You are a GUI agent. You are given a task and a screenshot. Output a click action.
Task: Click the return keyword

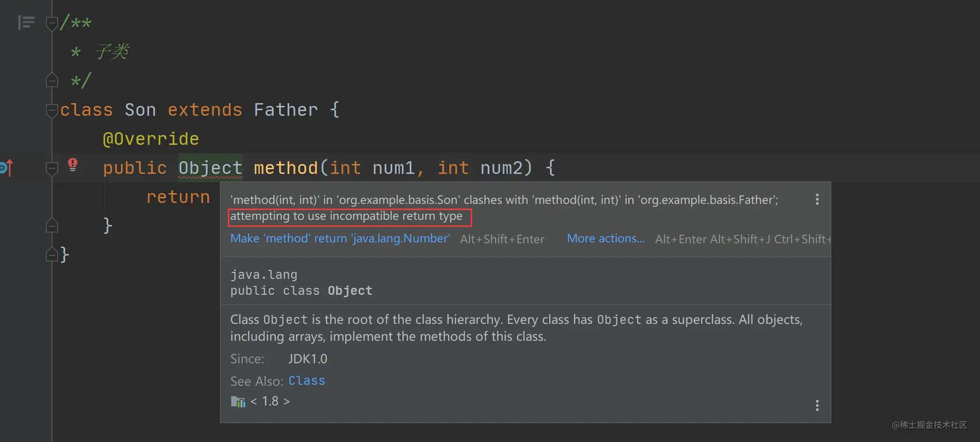(x=178, y=197)
